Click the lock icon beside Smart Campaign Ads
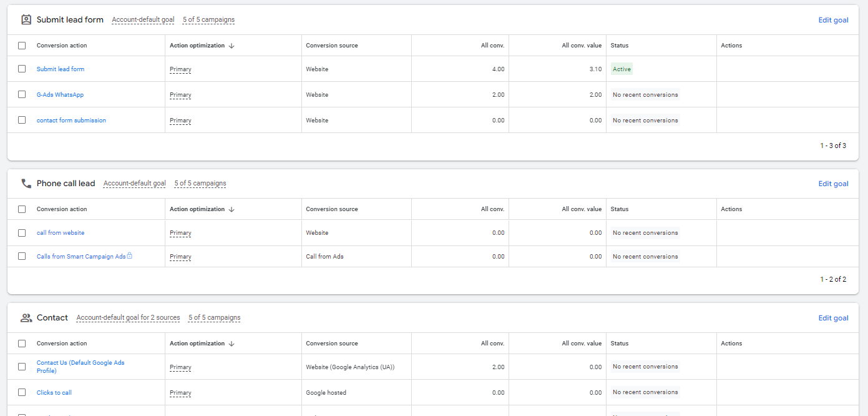This screenshot has width=868, height=416. tap(130, 256)
